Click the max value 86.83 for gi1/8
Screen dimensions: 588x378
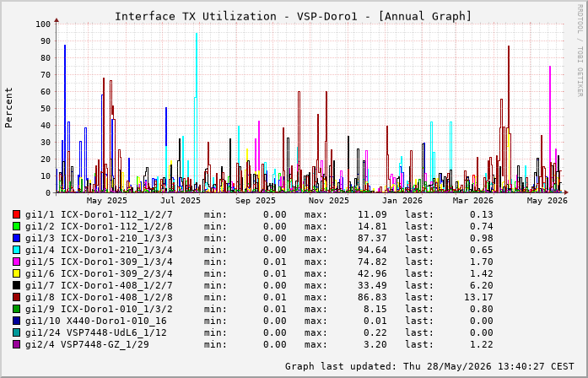[372, 297]
